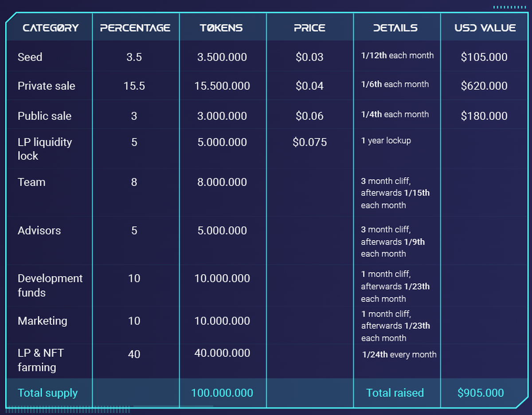This screenshot has height=415, width=532.
Task: Click the Seed category row label
Action: (x=30, y=57)
